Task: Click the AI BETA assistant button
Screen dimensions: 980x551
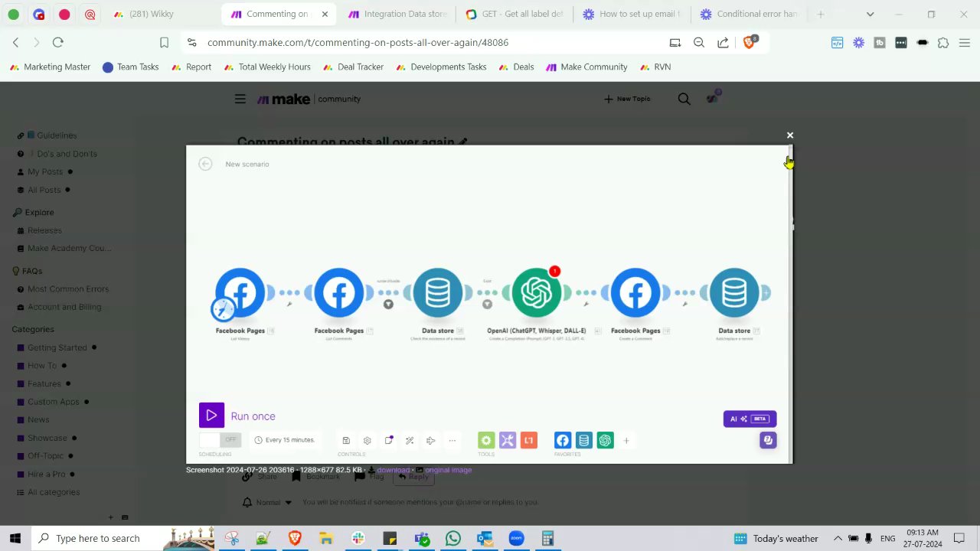Action: pyautogui.click(x=750, y=419)
